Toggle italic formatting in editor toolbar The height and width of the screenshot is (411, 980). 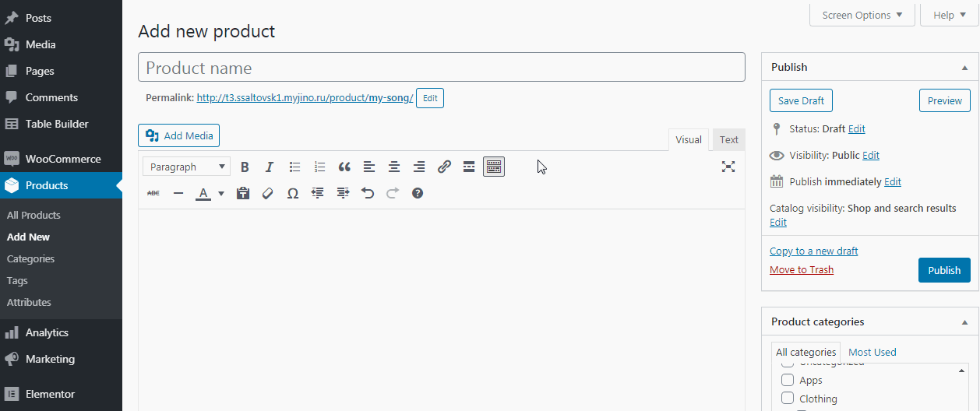tap(270, 167)
